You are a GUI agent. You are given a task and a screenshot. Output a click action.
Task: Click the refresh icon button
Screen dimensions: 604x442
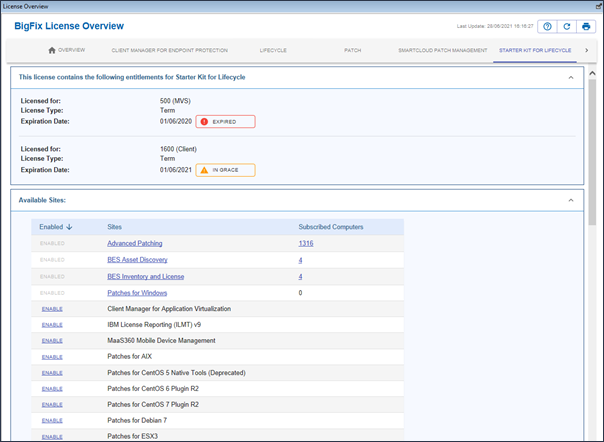tap(566, 27)
